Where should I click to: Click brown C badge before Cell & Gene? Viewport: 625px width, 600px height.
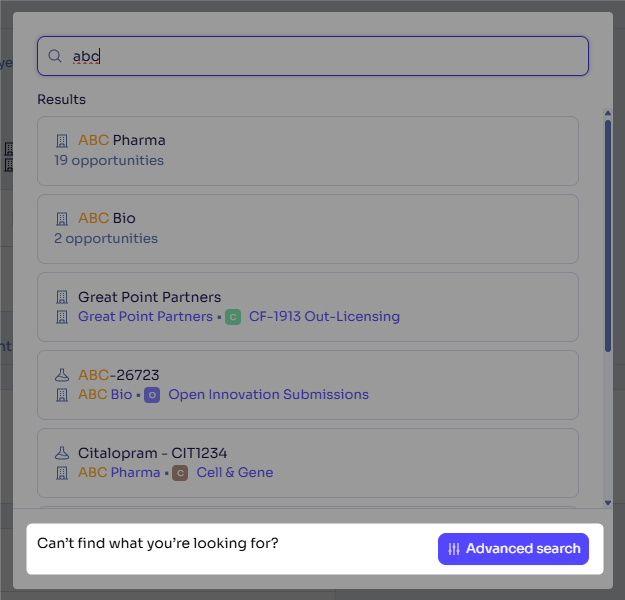180,473
